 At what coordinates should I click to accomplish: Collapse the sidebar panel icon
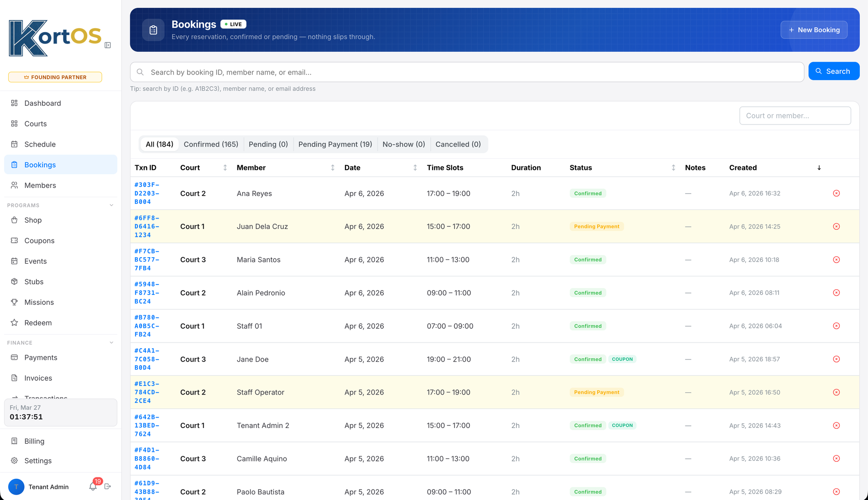[108, 45]
